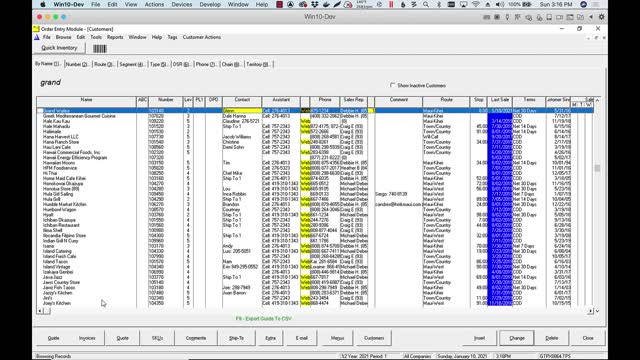
Task: Click the Quote button
Action: tap(122, 338)
